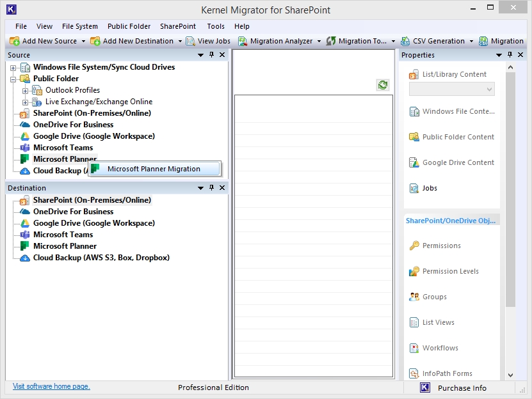Click the Migration Analyzer toolbar icon
Screen dimensions: 532x399
coord(243,41)
